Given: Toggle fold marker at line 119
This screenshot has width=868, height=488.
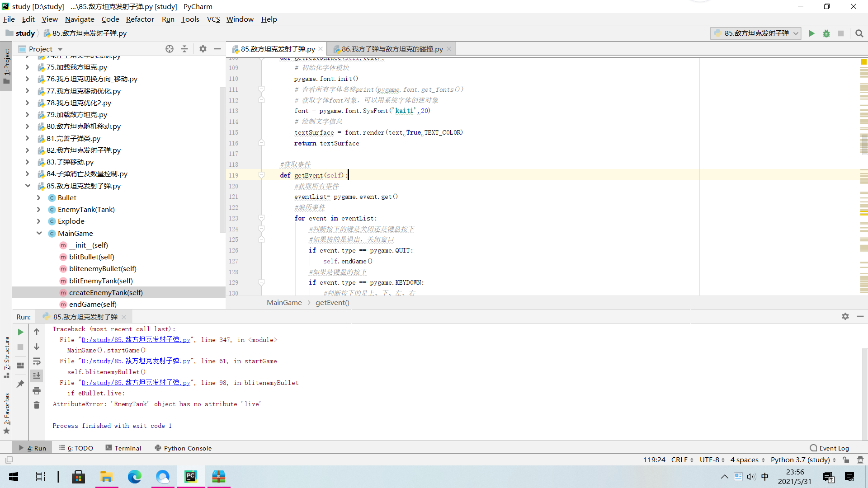Looking at the screenshot, I should [x=261, y=175].
